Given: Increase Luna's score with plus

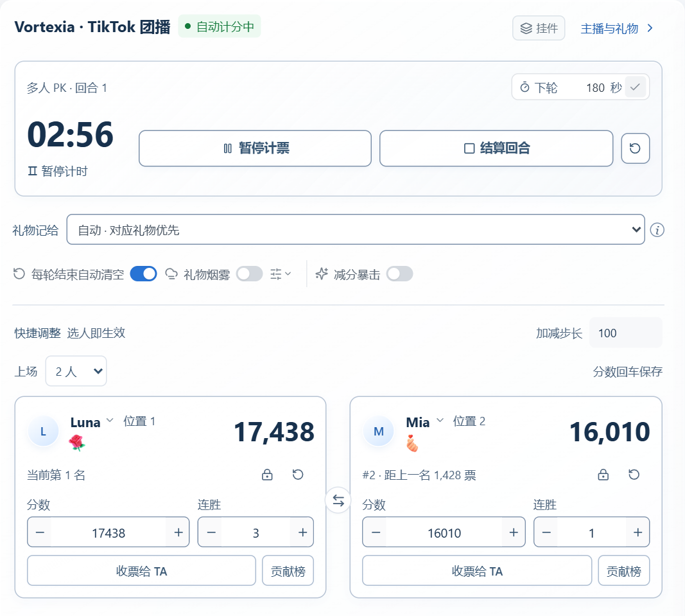Looking at the screenshot, I should click(178, 532).
